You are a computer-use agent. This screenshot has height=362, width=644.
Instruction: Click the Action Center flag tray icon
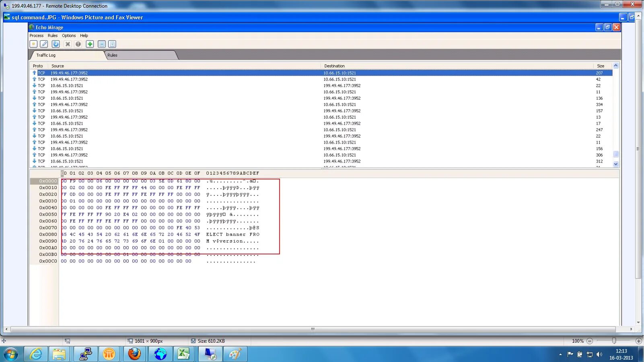click(x=570, y=354)
